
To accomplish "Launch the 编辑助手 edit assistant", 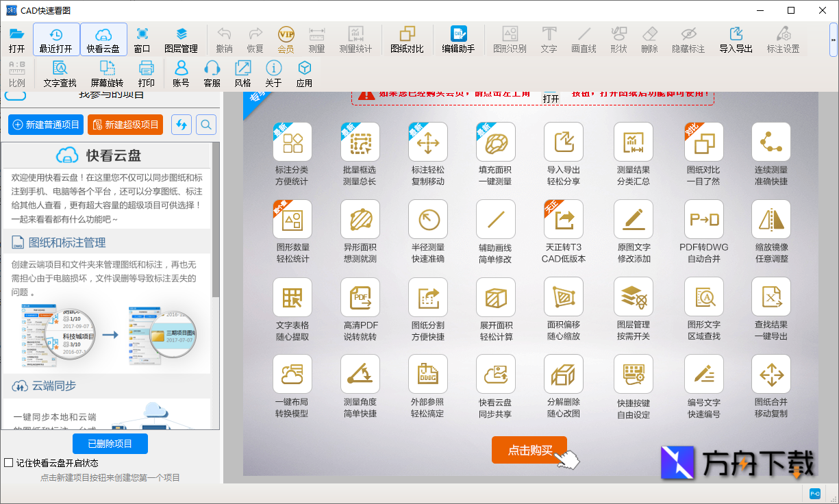I will [x=458, y=39].
